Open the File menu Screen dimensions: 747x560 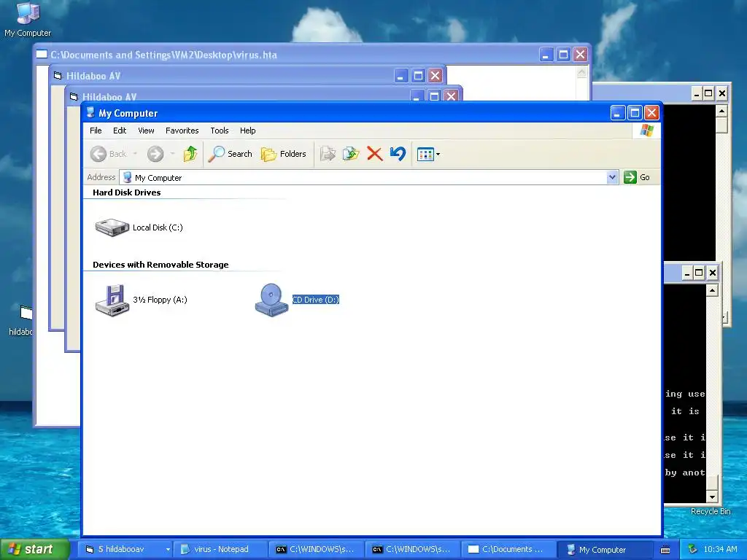[96, 131]
